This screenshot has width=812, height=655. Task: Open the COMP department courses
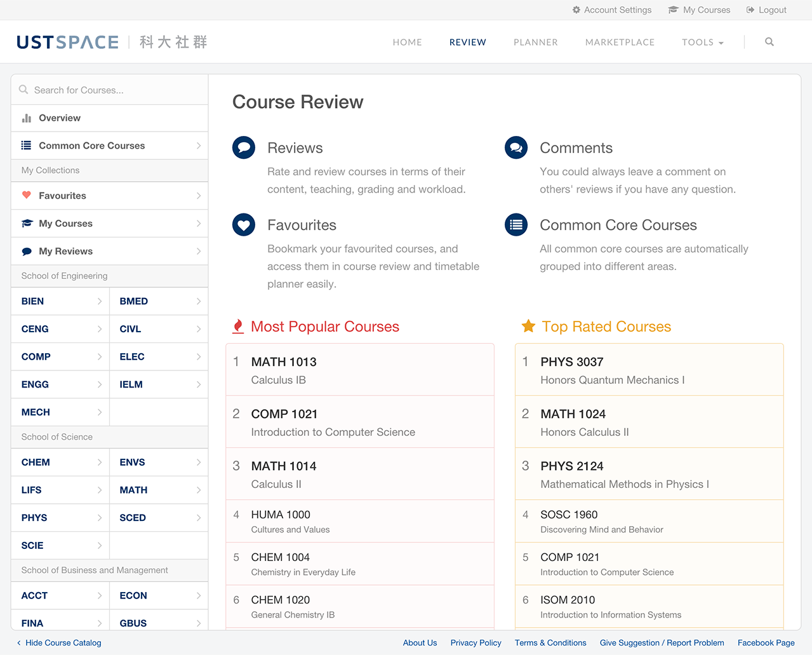pos(60,357)
